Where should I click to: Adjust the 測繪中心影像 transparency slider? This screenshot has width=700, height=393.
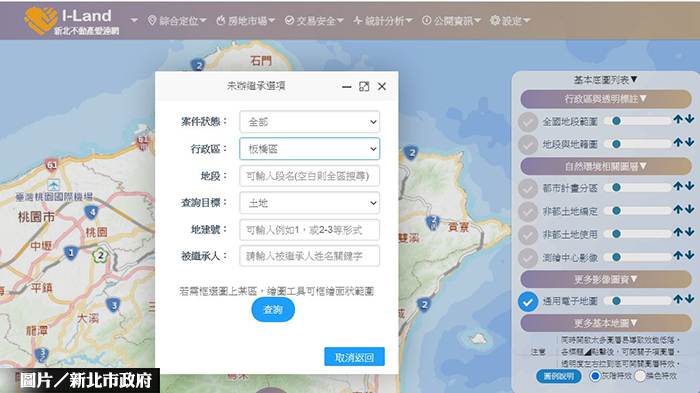pos(638,257)
